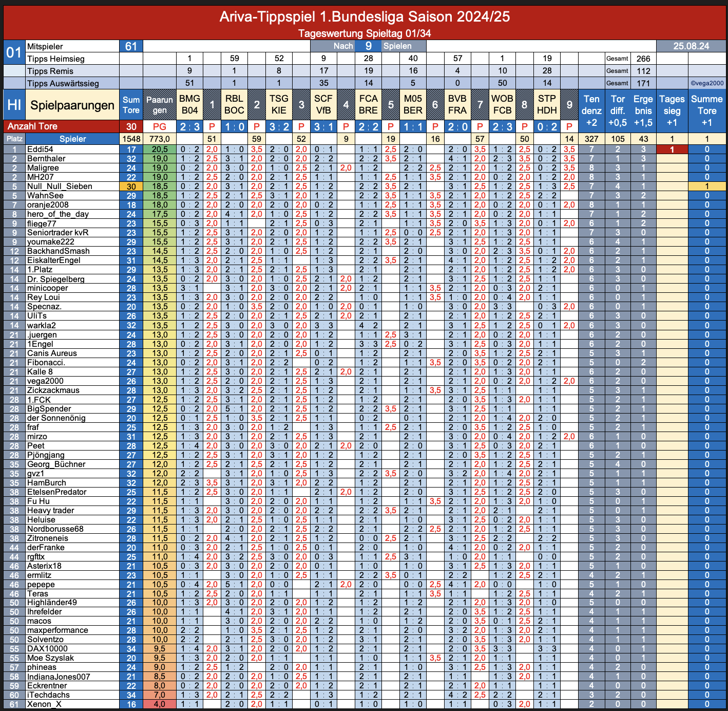The image size is (728, 711).
Task: Click the 'Anzahl Tore' red header cell
Action: tap(61, 126)
